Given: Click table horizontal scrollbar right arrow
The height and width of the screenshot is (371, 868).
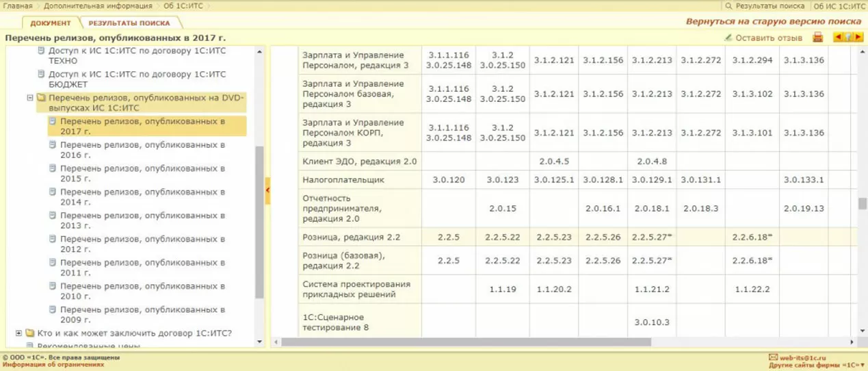Looking at the screenshot, I should [x=852, y=342].
